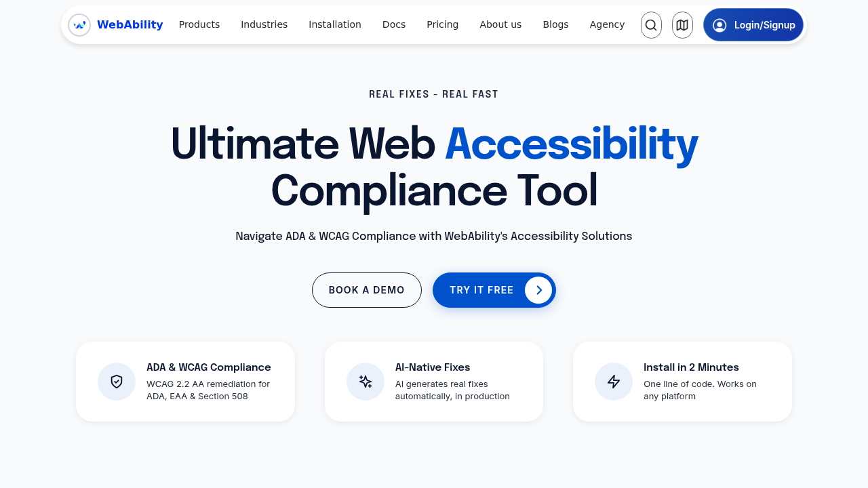
Task: Go to the Installation menu item
Action: tap(335, 25)
